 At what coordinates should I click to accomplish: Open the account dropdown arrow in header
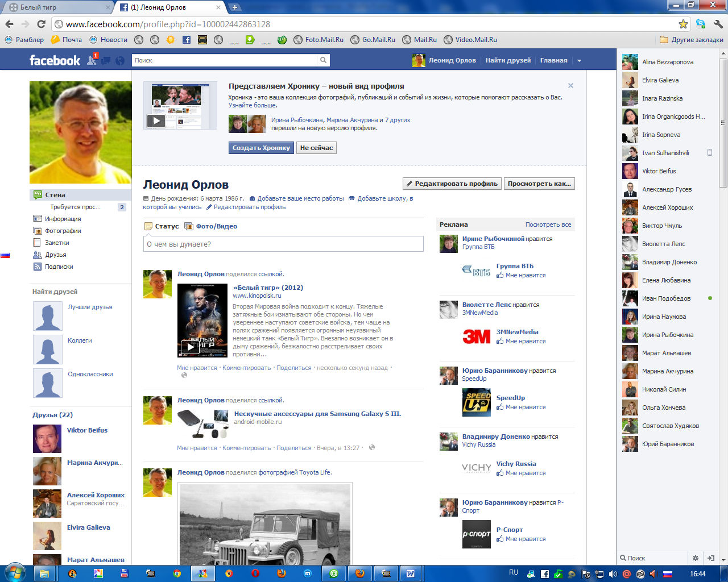pos(579,60)
